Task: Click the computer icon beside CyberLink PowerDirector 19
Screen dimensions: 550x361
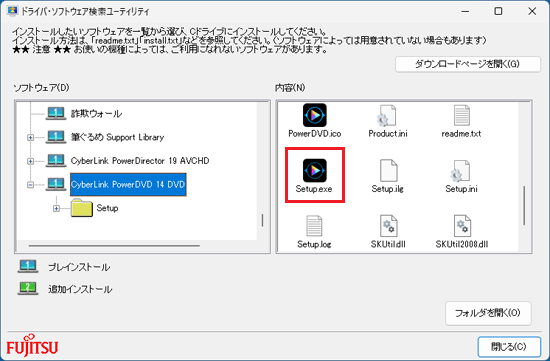Action: (56, 161)
